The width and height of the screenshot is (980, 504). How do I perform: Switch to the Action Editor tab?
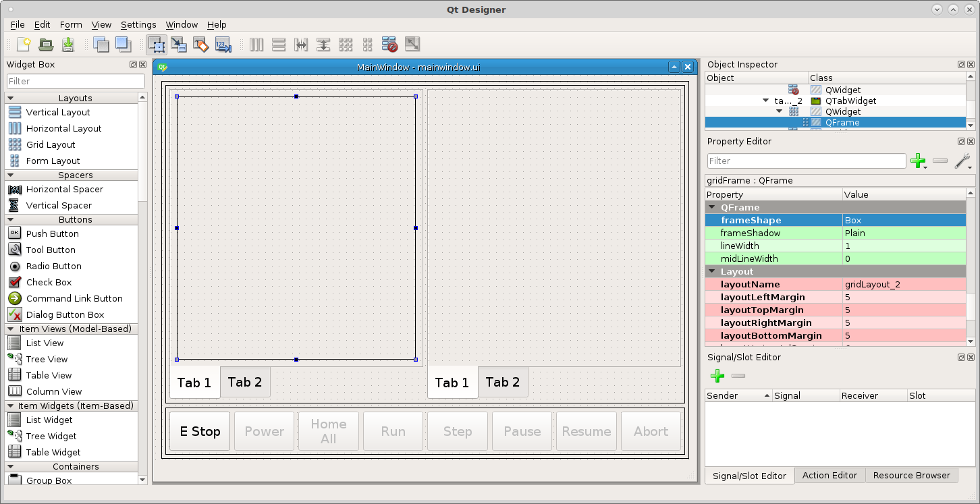(x=829, y=475)
